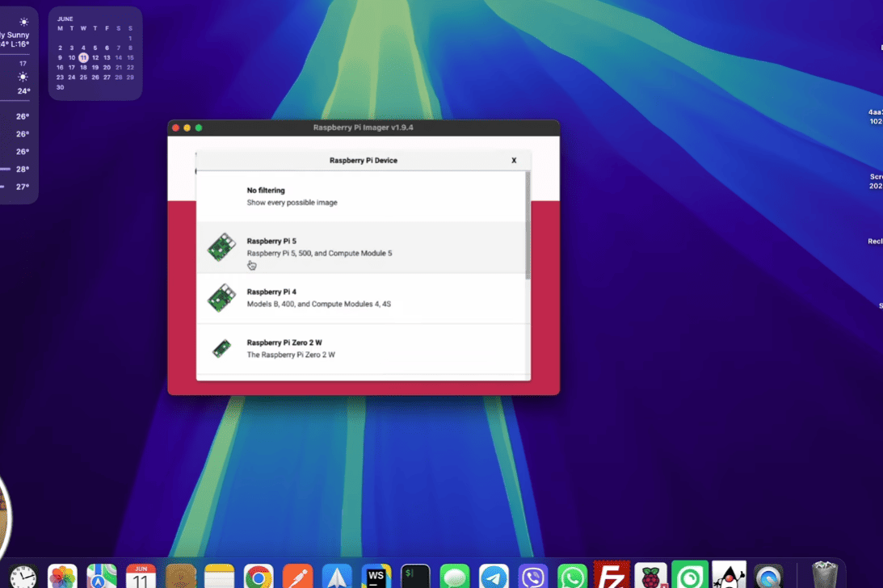883x588 pixels.
Task: Launch Google Chrome from the dock
Action: pos(259,577)
